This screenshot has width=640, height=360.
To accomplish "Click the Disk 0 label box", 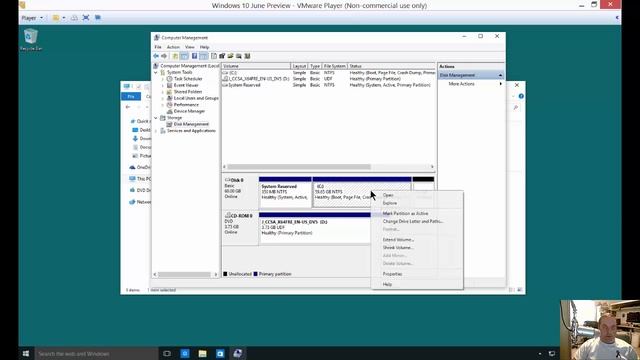I will (240, 192).
